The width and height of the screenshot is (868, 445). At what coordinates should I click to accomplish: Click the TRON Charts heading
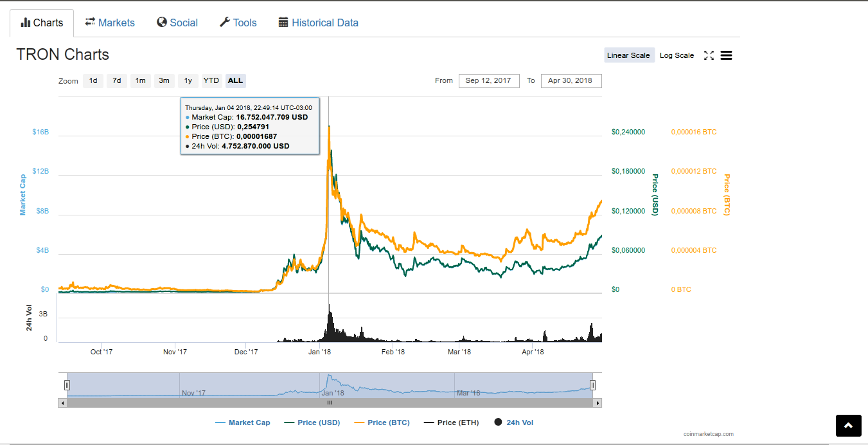[63, 55]
